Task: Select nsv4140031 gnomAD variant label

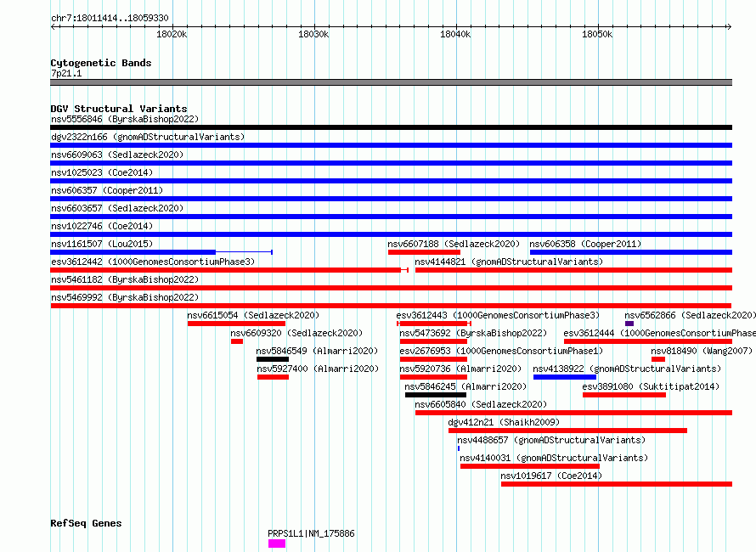Action: pyautogui.click(x=554, y=458)
